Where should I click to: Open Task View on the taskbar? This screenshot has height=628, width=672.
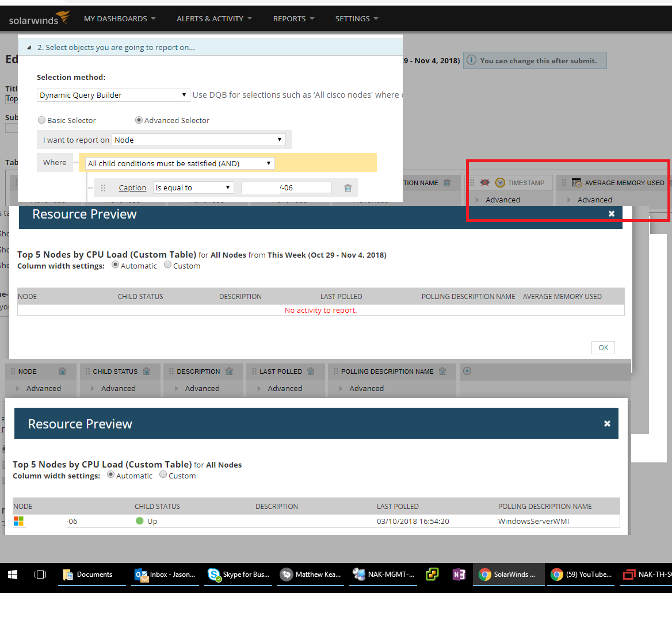pyautogui.click(x=40, y=575)
